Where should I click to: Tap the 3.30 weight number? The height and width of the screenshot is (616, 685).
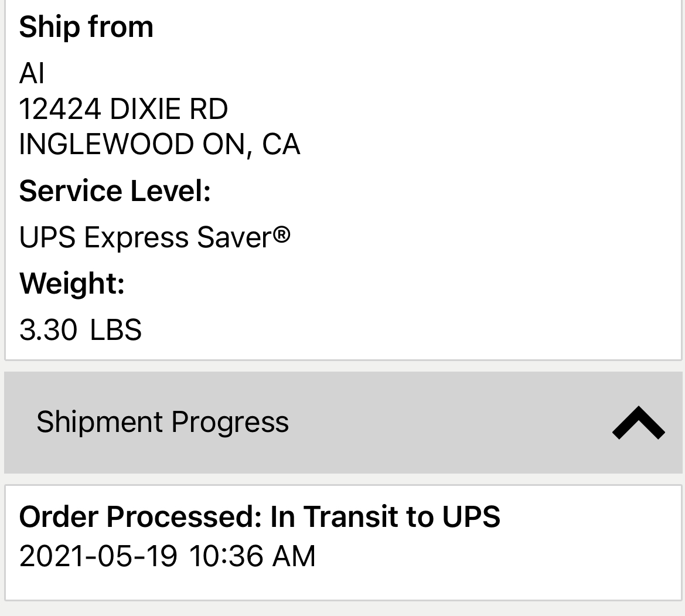click(x=48, y=329)
